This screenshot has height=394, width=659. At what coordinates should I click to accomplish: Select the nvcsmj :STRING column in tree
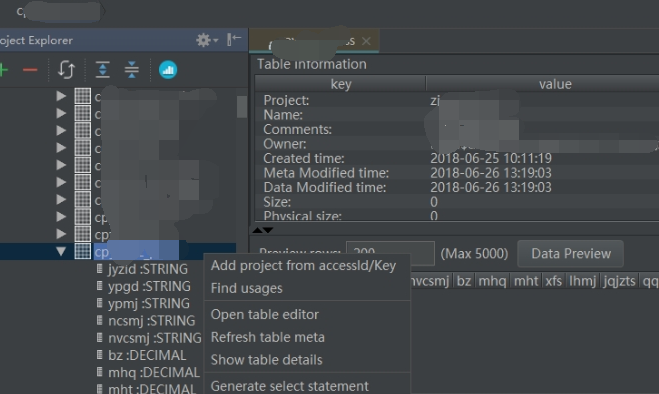[155, 338]
